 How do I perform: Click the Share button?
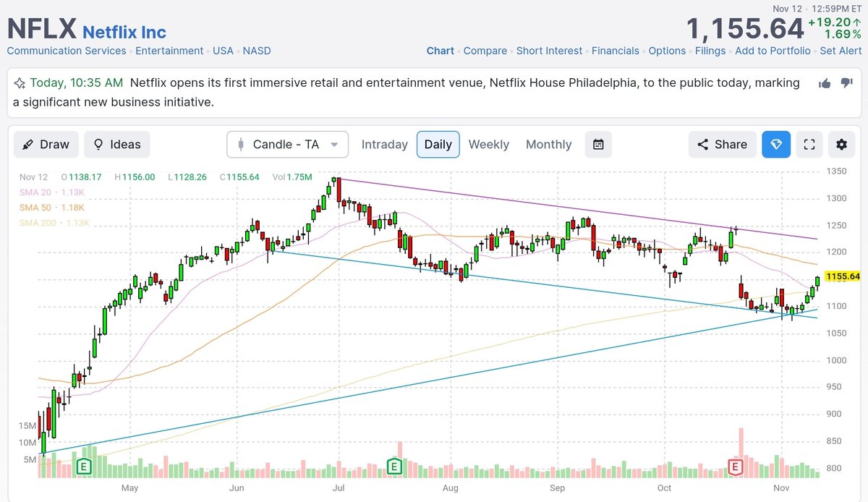(x=723, y=144)
